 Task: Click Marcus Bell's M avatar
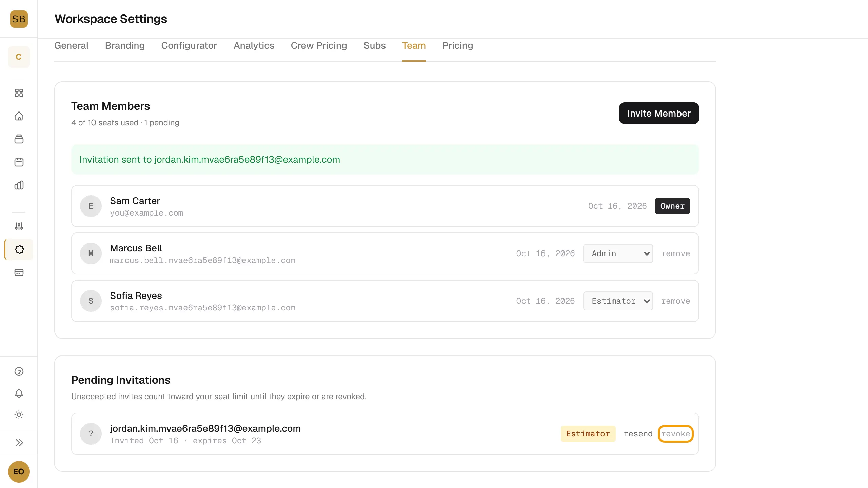tap(91, 253)
